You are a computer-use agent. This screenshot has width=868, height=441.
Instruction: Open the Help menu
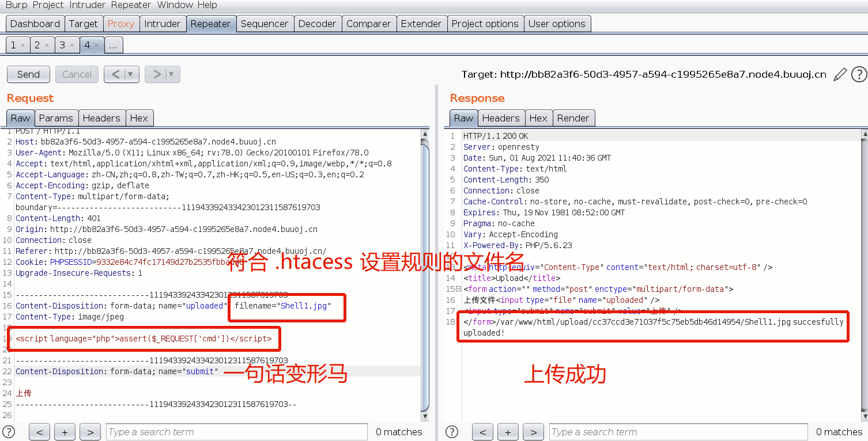click(207, 5)
